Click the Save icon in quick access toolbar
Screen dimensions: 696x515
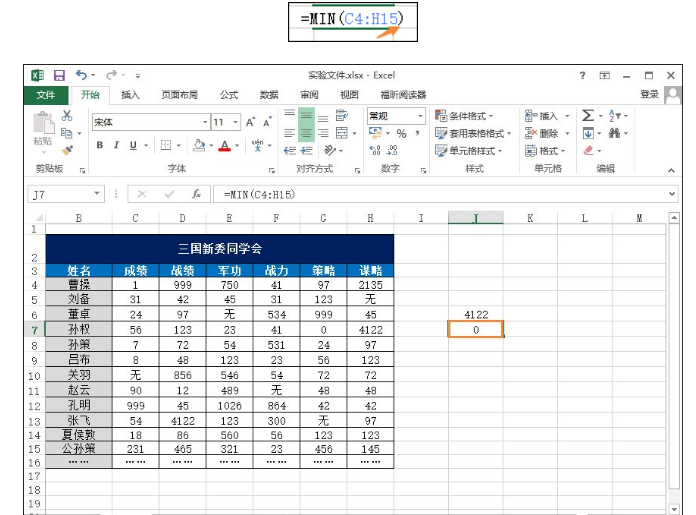59,75
